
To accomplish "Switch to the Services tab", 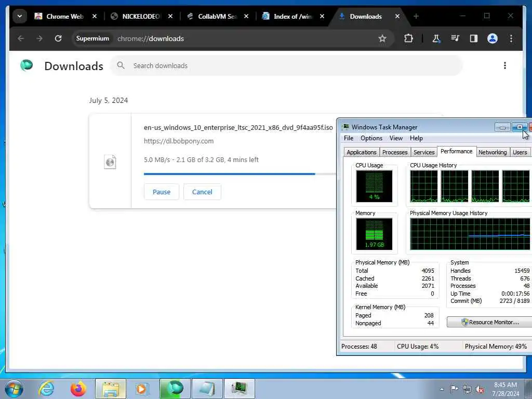I will point(424,152).
